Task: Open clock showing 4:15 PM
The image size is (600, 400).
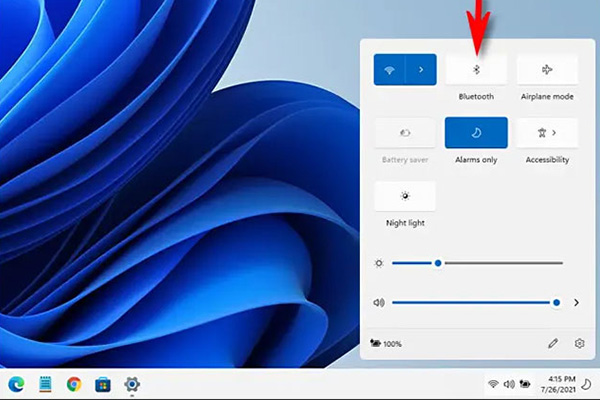Action: (x=558, y=384)
